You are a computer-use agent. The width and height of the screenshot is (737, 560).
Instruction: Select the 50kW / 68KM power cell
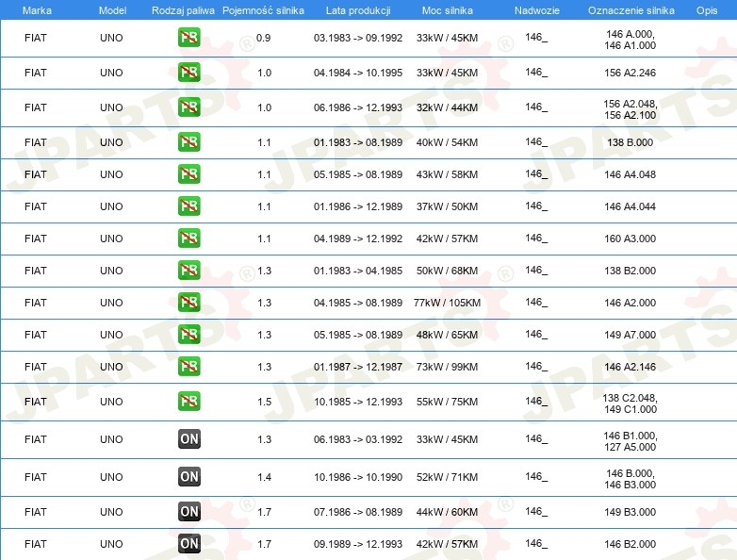click(447, 271)
